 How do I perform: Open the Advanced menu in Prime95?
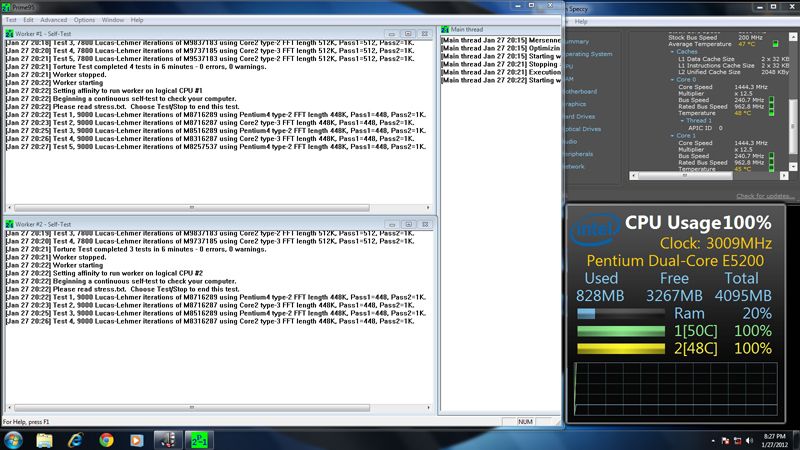pyautogui.click(x=54, y=20)
